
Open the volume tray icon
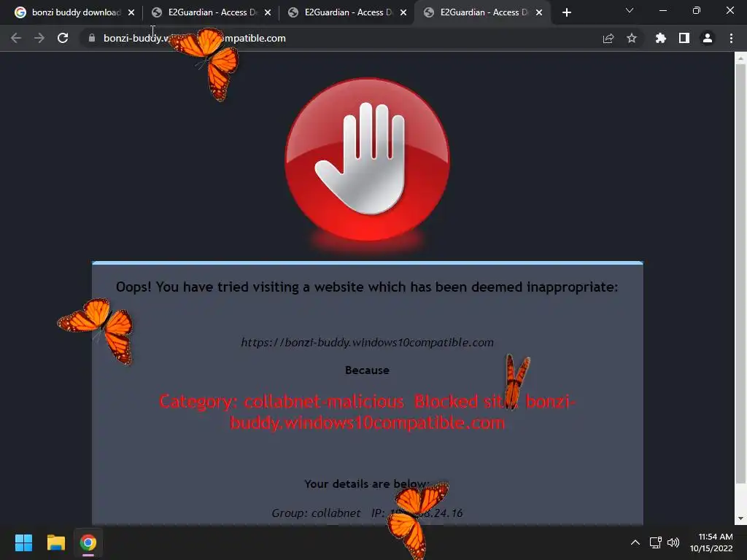(x=673, y=542)
